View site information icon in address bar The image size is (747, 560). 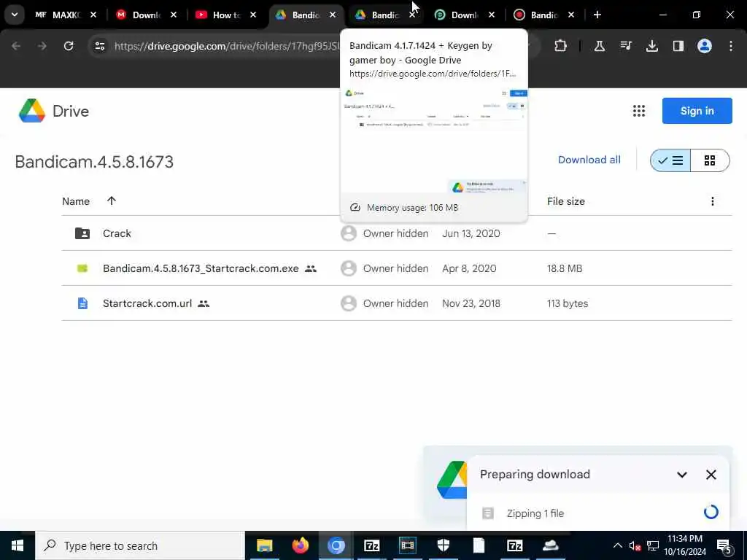pos(99,46)
